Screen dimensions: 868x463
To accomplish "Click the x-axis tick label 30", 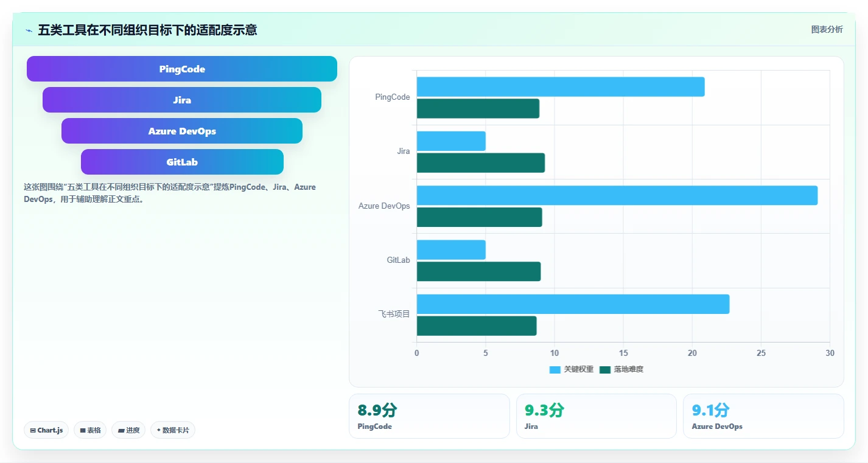I will pyautogui.click(x=830, y=353).
